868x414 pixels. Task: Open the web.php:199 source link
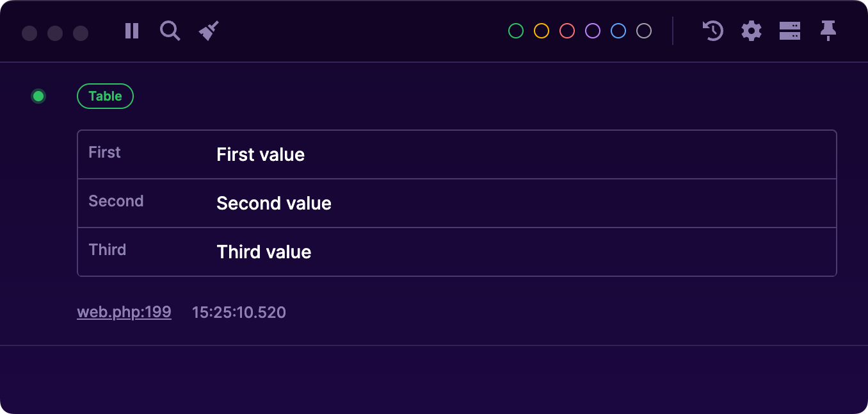pos(124,312)
